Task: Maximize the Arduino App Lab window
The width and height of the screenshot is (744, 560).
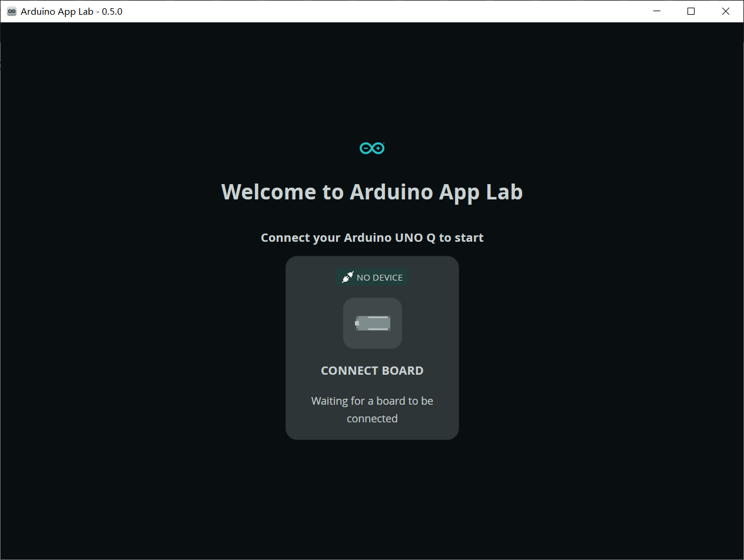Action: click(692, 11)
